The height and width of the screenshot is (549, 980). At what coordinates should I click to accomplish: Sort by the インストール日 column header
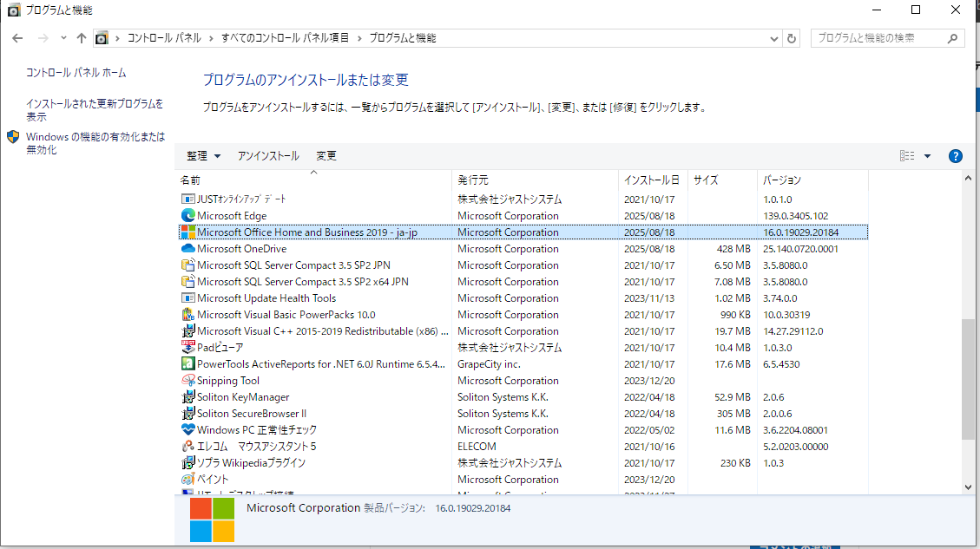tap(653, 180)
